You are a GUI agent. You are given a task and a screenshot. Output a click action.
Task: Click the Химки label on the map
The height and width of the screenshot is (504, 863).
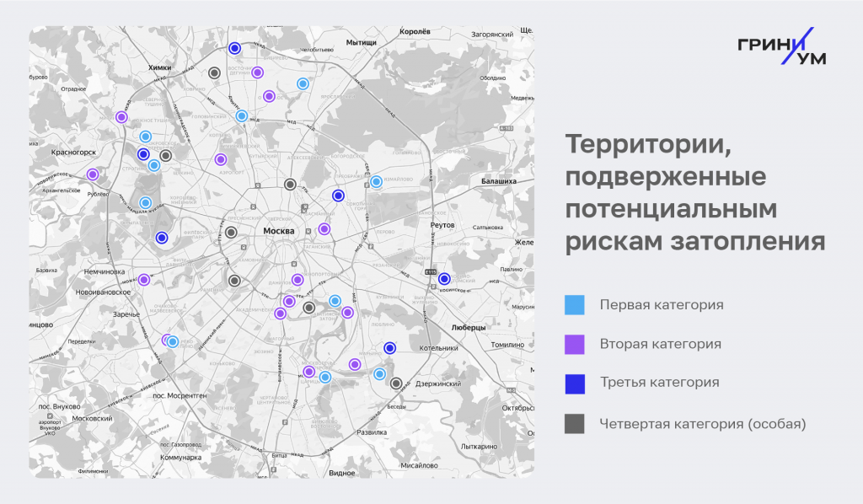[x=158, y=67]
